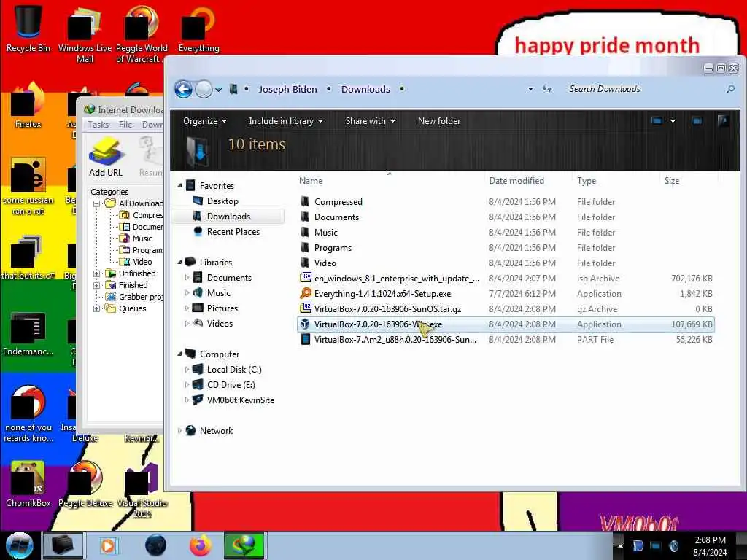Image resolution: width=747 pixels, height=560 pixels.
Task: Click the Search Downloads field
Action: [644, 89]
